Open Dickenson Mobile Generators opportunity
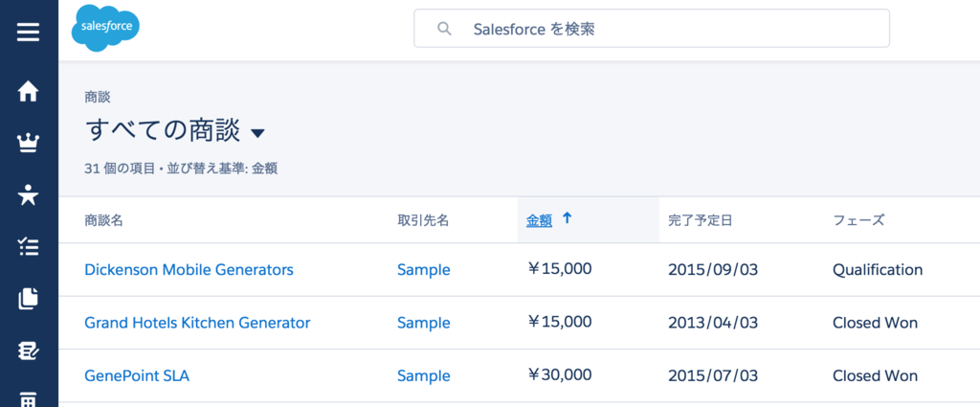 [x=189, y=269]
